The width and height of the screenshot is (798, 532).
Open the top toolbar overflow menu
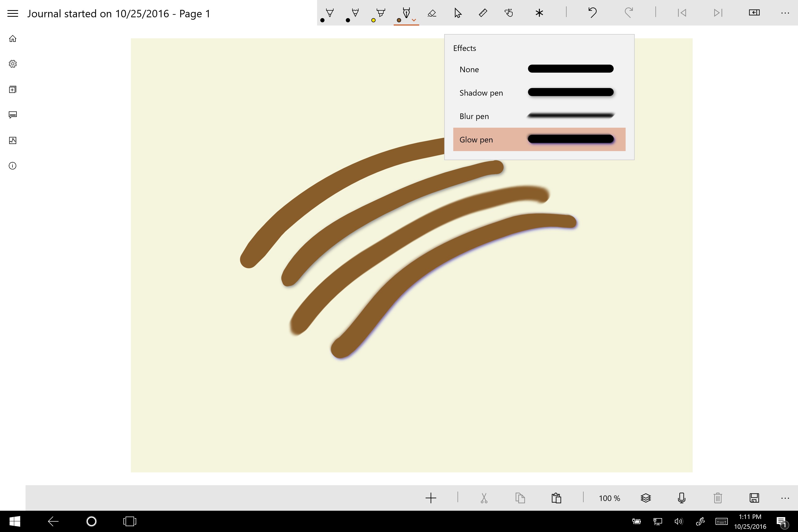(785, 13)
